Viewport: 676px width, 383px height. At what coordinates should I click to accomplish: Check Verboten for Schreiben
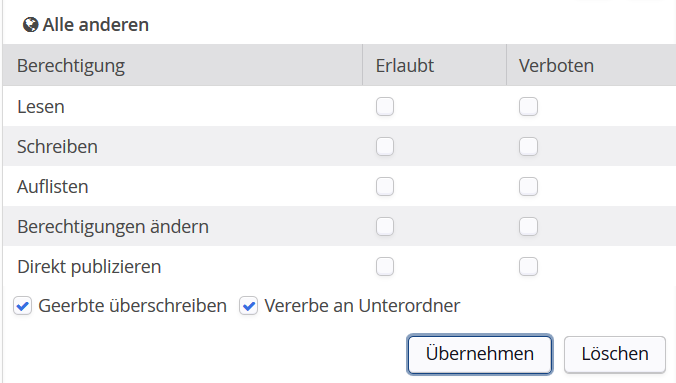528,147
